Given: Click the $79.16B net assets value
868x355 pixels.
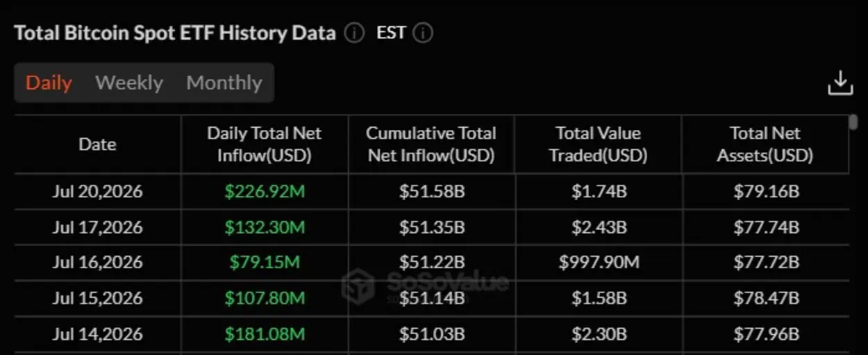Looking at the screenshot, I should point(766,191).
